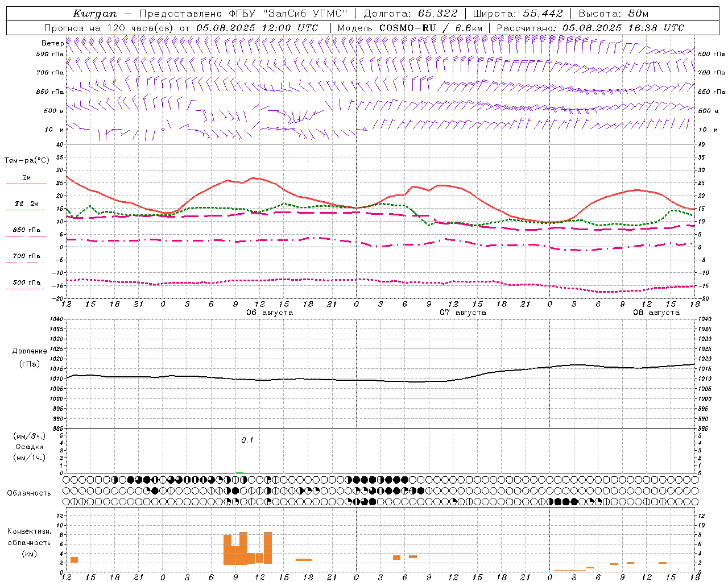Click the 'COSMO-RU / 6.6км' model name
The width and height of the screenshot is (728, 582).
click(x=431, y=28)
